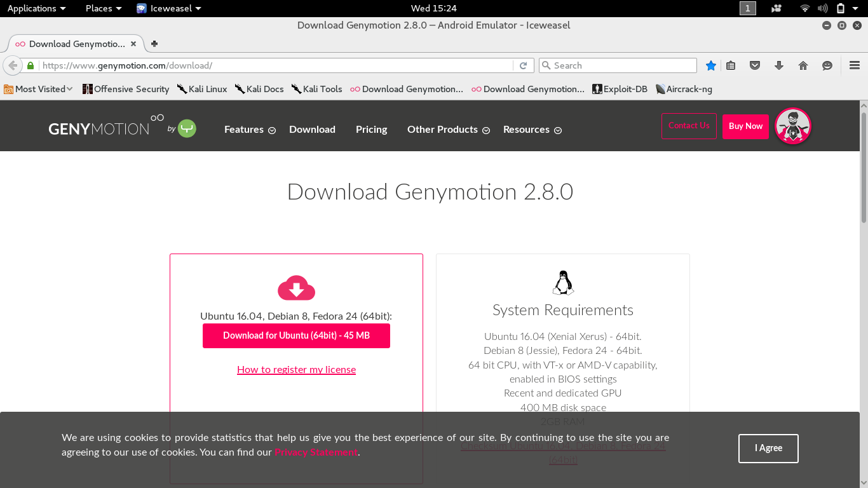Viewport: 868px width, 488px height.
Task: Open the Kali Docs bookmark
Action: pyautogui.click(x=259, y=89)
